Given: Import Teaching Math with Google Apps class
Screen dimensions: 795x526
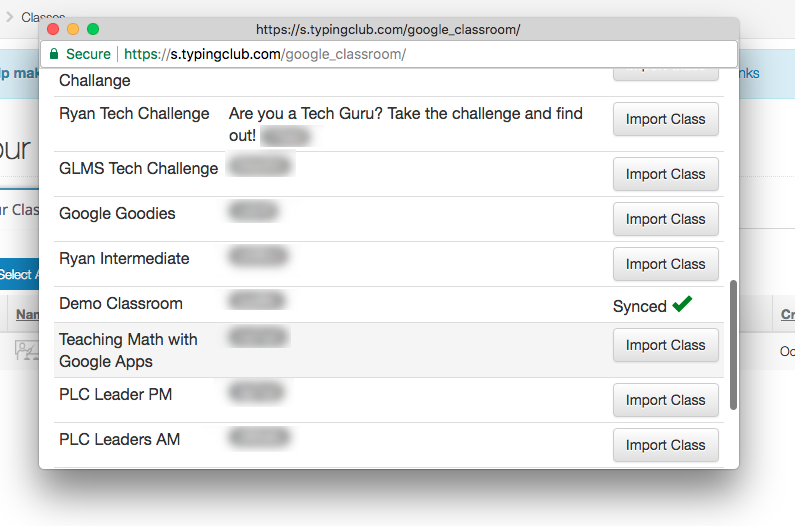Looking at the screenshot, I should click(665, 345).
